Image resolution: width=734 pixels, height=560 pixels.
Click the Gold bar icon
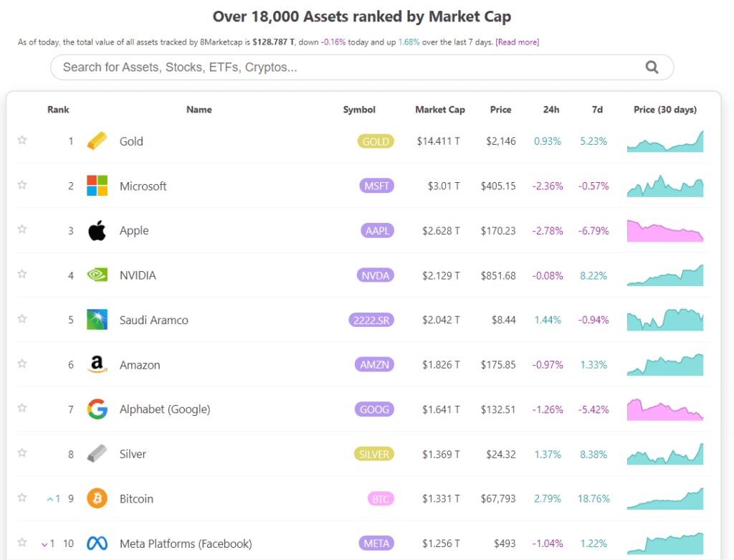click(97, 141)
